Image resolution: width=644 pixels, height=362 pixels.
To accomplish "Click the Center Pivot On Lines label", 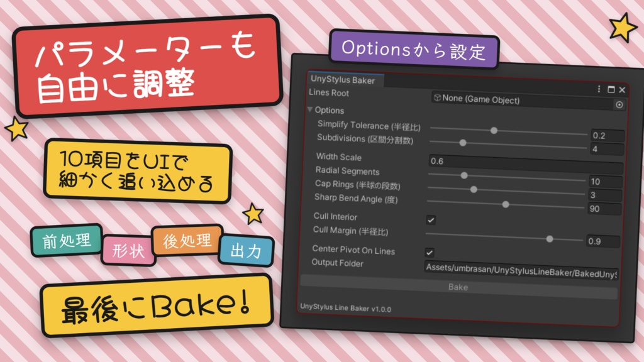I will pos(353,250).
